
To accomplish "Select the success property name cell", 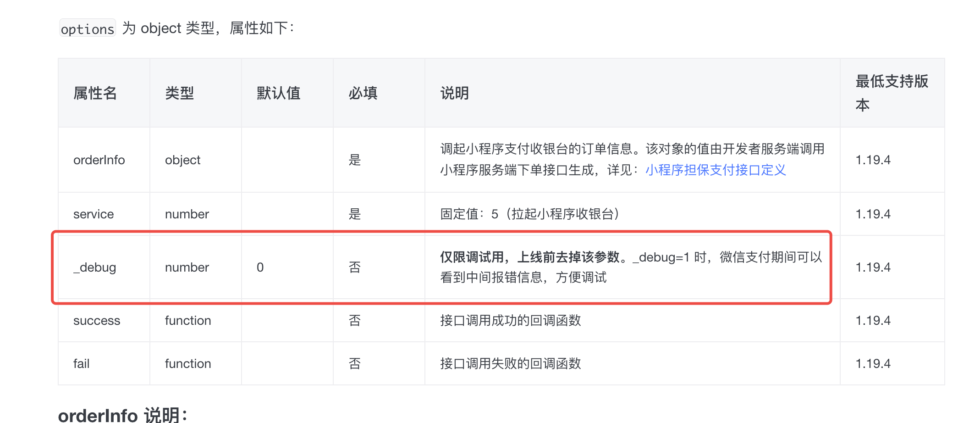I will (x=97, y=321).
